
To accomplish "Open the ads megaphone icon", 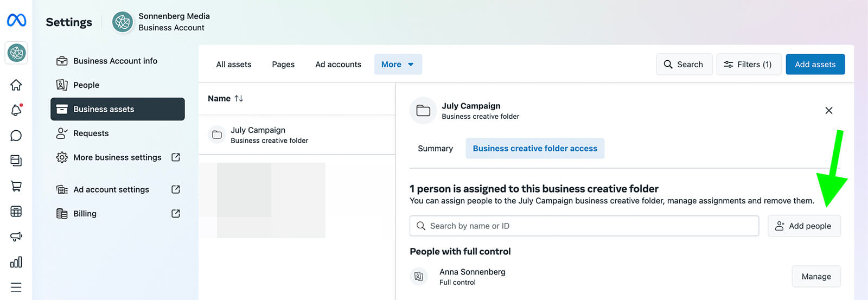I will point(16,237).
